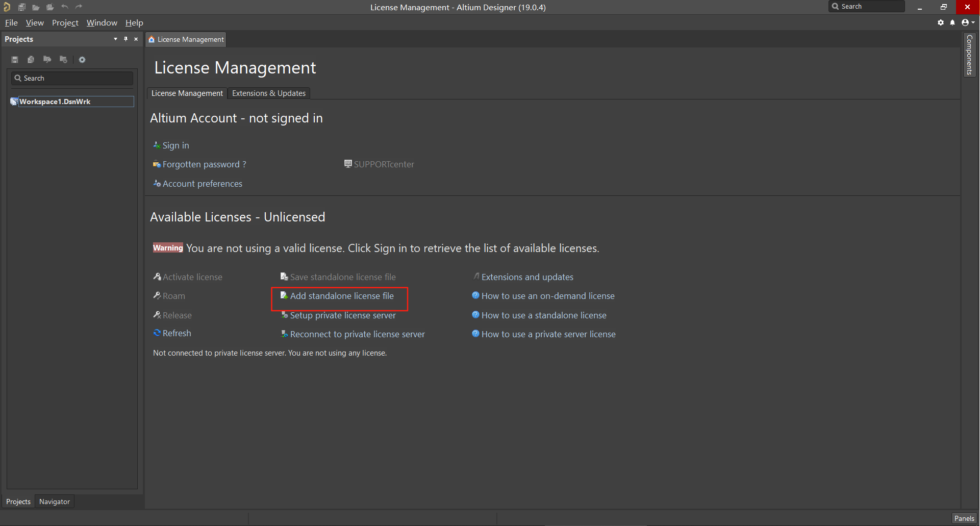Click the Projects panel Search box

click(72, 78)
